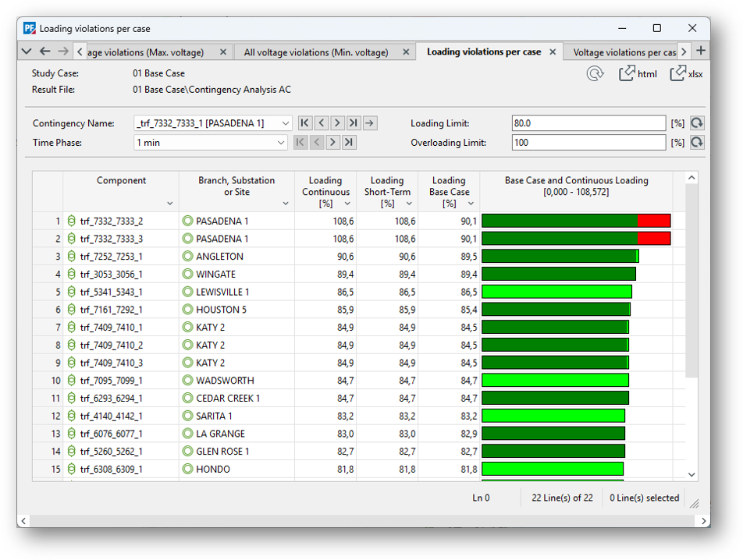The height and width of the screenshot is (560, 743).
Task: Switch to Voltage violations per case tab
Action: pos(624,52)
